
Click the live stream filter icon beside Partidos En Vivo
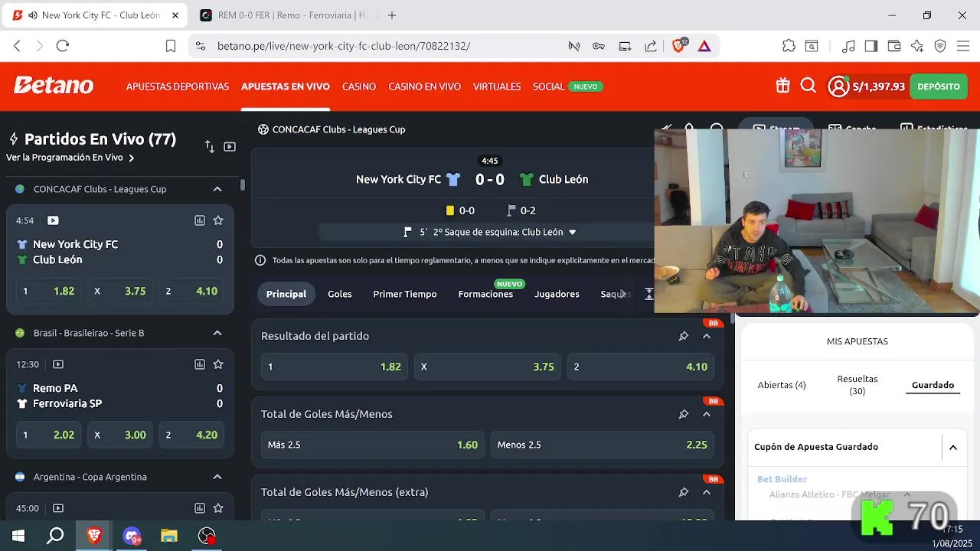[230, 146]
